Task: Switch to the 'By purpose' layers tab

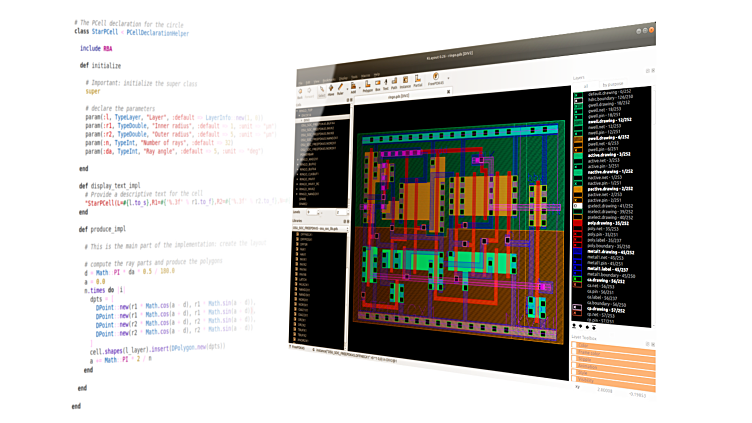Action: [x=611, y=84]
